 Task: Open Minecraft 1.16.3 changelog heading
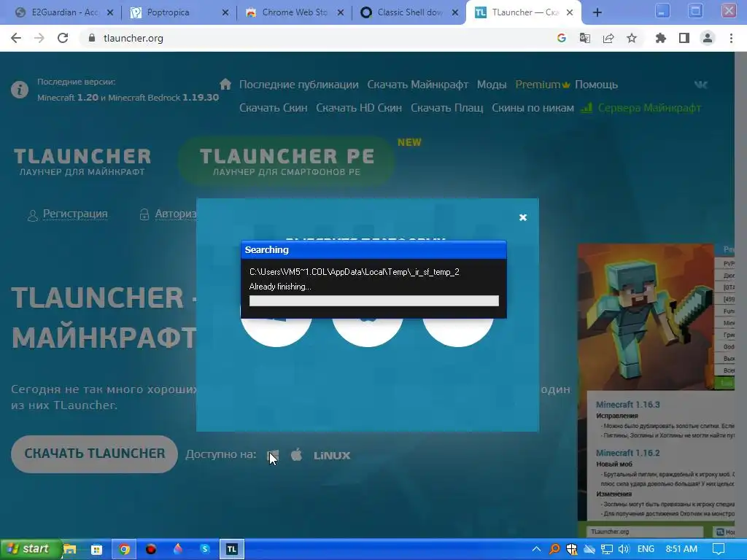[627, 404]
